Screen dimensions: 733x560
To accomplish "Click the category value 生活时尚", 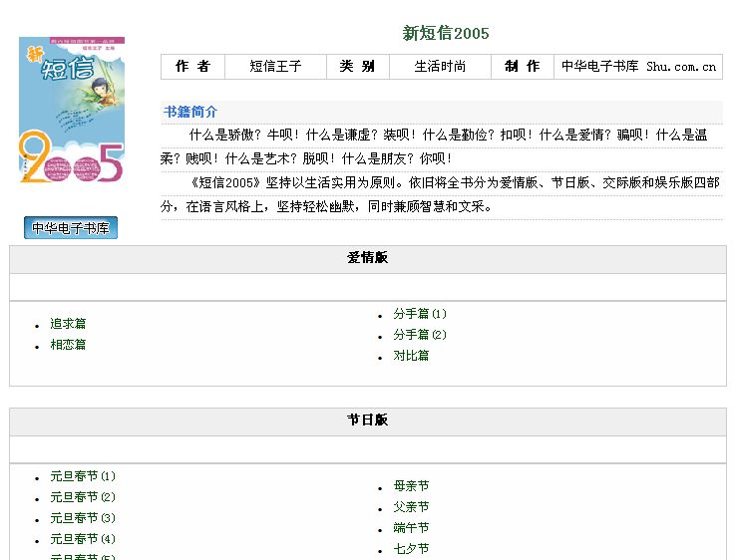I will (440, 67).
